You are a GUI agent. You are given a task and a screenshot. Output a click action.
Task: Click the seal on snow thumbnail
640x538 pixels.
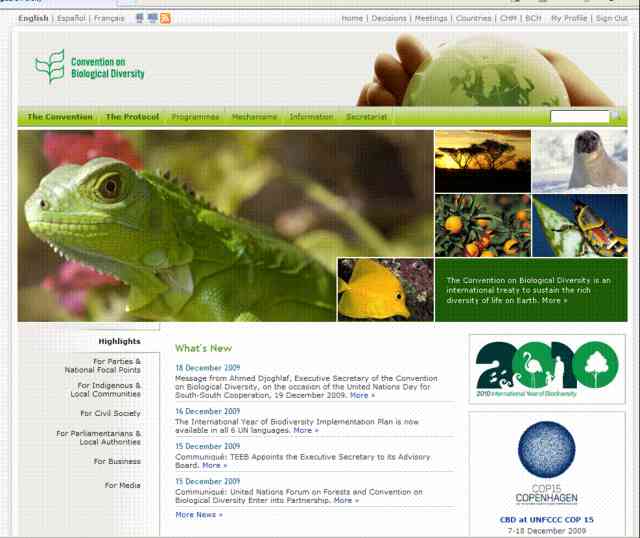pos(580,161)
